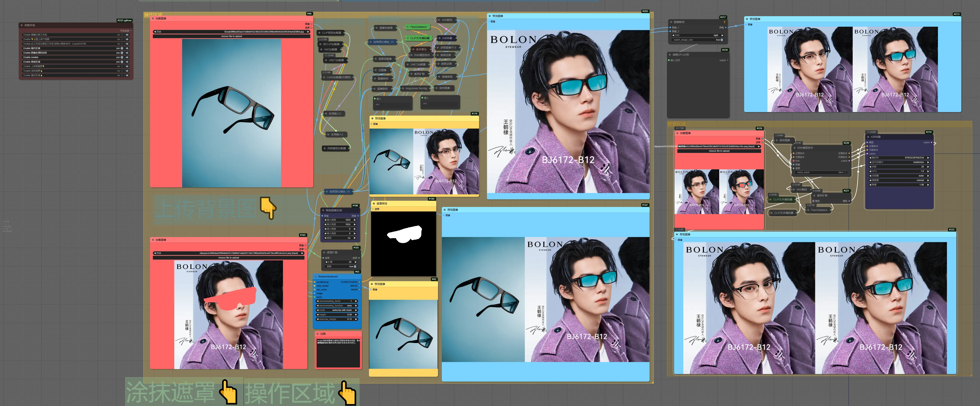The height and width of the screenshot is (406, 980).
Task: Select the collapsed 图像到遮罩 node
Action: [385, 28]
